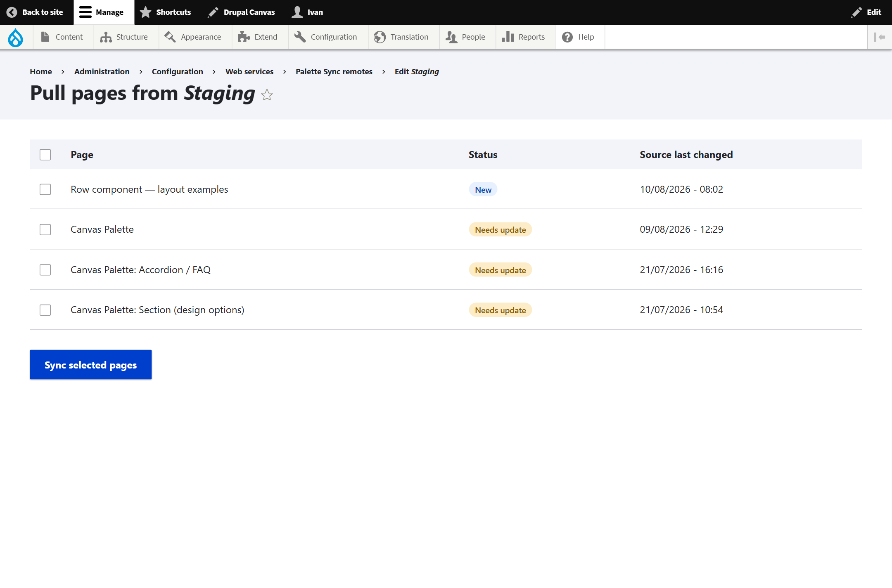
Task: Go to Administration breadcrumb link
Action: click(102, 71)
